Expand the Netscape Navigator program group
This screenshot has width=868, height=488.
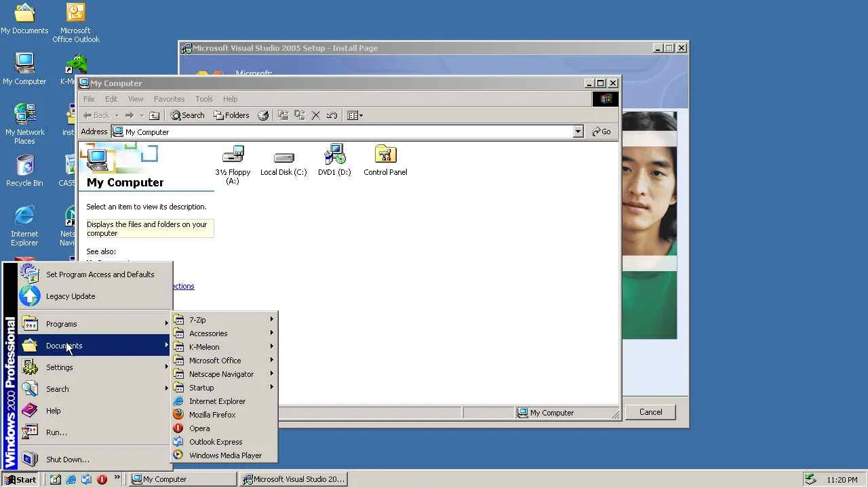click(x=224, y=374)
